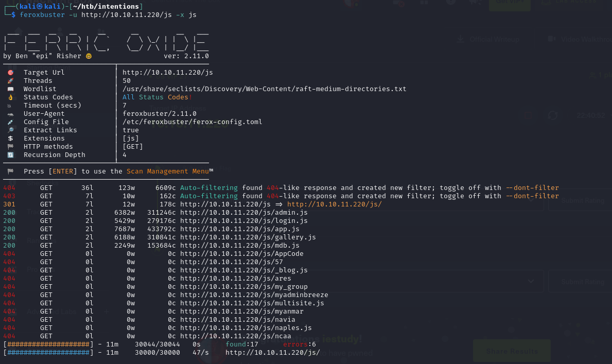Click the /js/ares URL result
Image resolution: width=612 pixels, height=364 pixels.
tap(235, 279)
